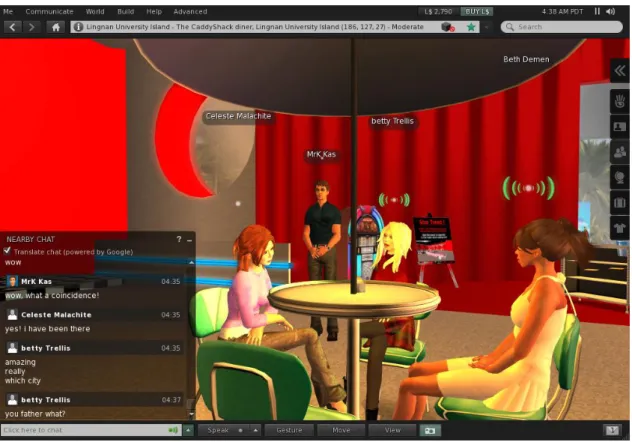The image size is (632, 442).
Task: Open location history dropdown arrow
Action: (x=486, y=27)
